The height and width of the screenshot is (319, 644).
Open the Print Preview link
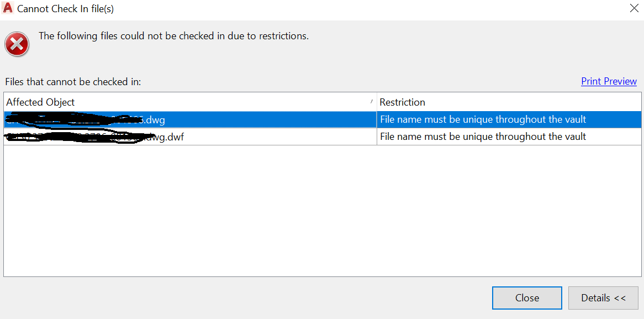609,81
